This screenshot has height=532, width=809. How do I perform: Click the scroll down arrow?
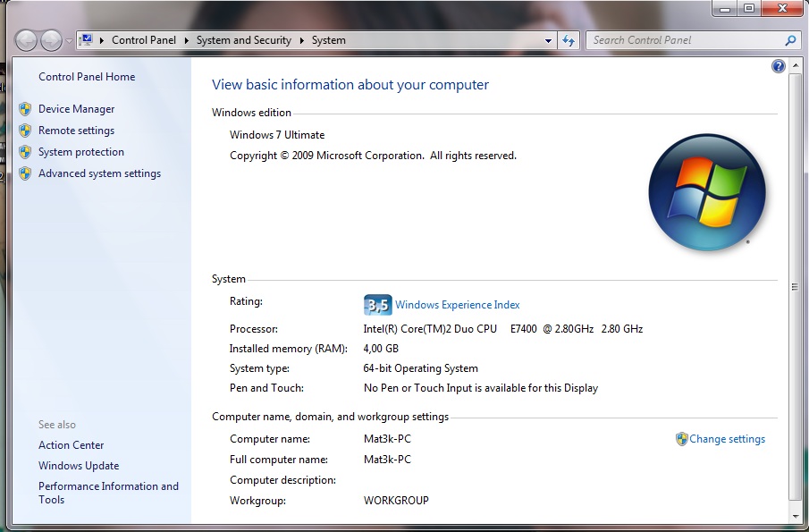pyautogui.click(x=795, y=516)
